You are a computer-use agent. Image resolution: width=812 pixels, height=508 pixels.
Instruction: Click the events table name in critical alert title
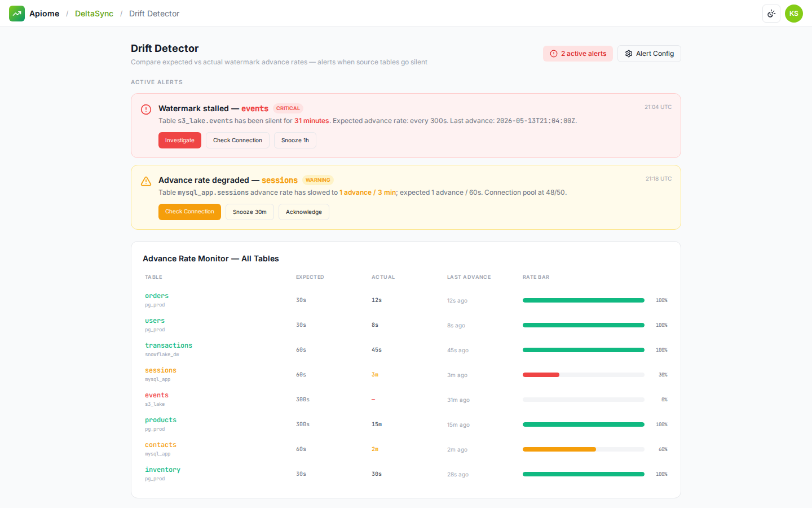(255, 108)
